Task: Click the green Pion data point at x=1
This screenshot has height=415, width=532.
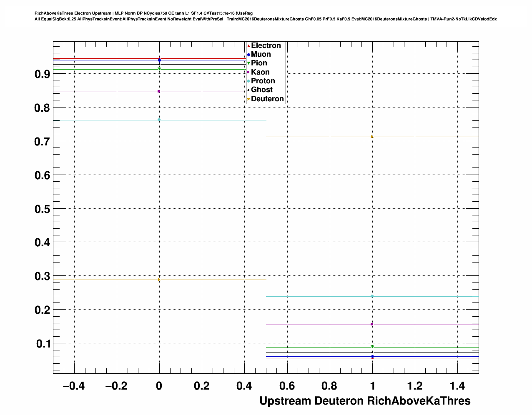Action: click(x=372, y=347)
